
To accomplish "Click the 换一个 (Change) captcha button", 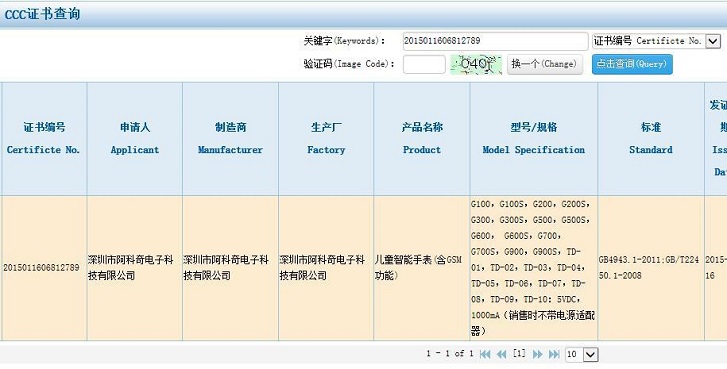I will tap(544, 64).
